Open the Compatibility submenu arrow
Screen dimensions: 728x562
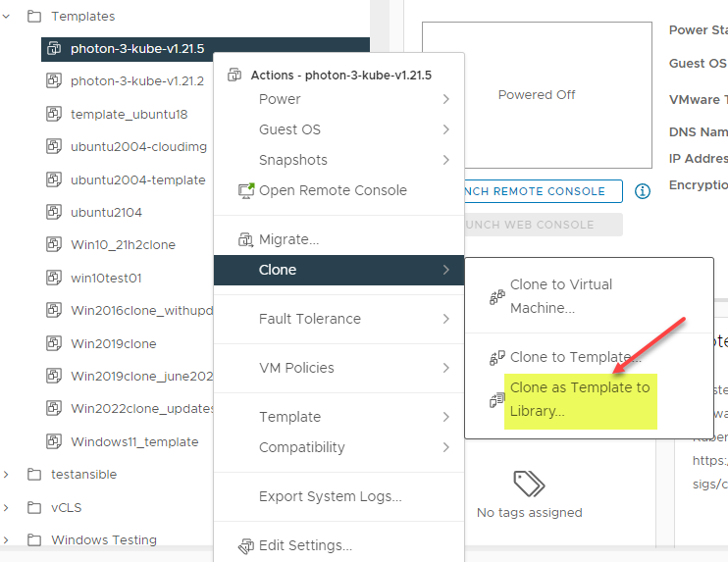(445, 447)
